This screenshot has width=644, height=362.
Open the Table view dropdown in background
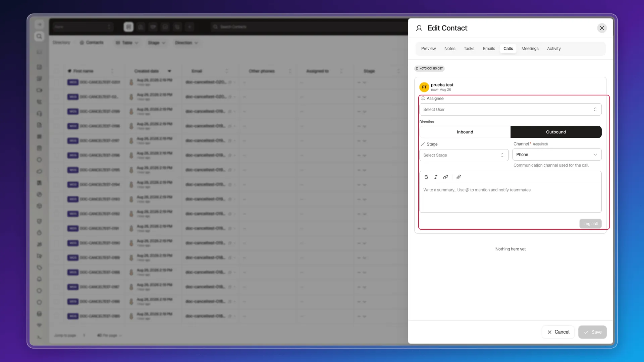tap(127, 43)
